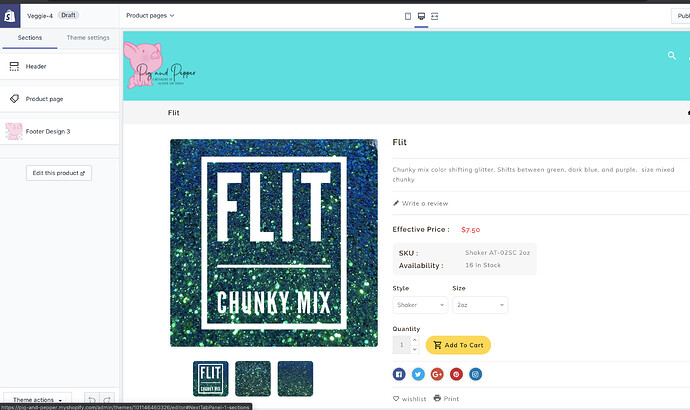Expand the Size dropdown showing 2oz
The image size is (690, 410).
[x=480, y=305]
